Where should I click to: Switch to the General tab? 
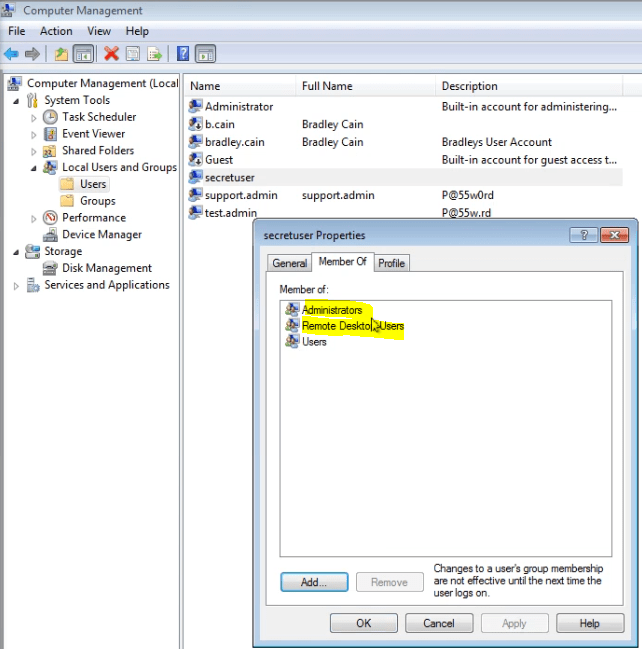click(289, 263)
